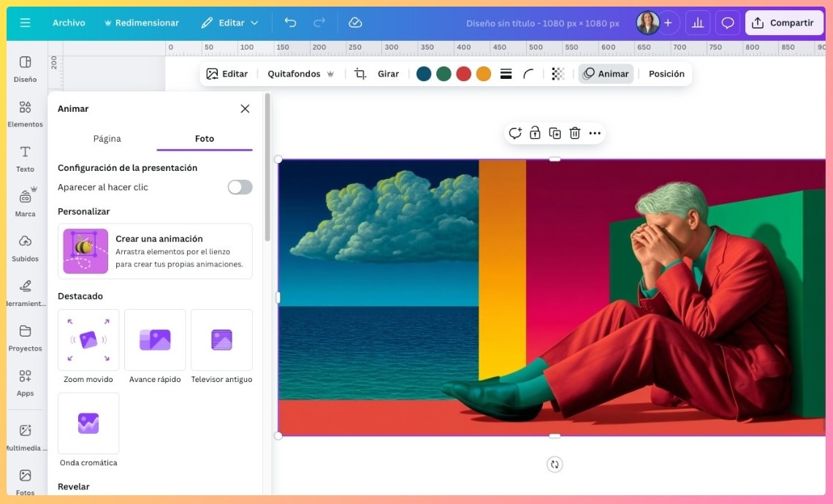
Task: Open the more options ellipsis menu
Action: [x=595, y=133]
